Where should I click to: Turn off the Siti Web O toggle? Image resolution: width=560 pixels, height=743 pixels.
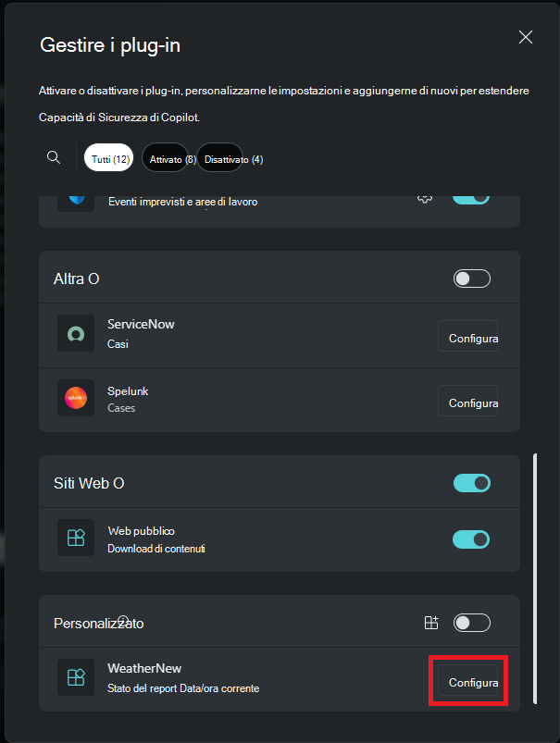click(471, 482)
